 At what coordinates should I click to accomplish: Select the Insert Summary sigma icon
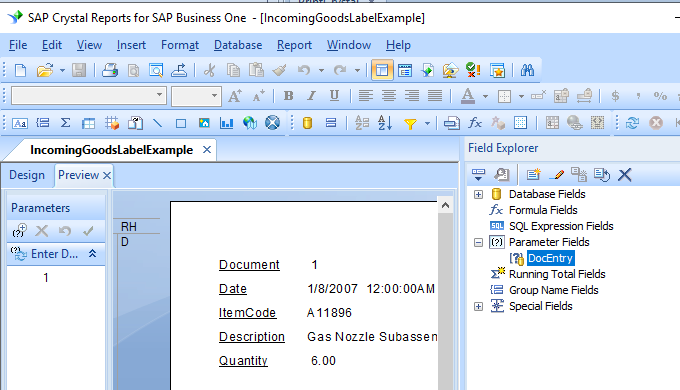(x=65, y=123)
